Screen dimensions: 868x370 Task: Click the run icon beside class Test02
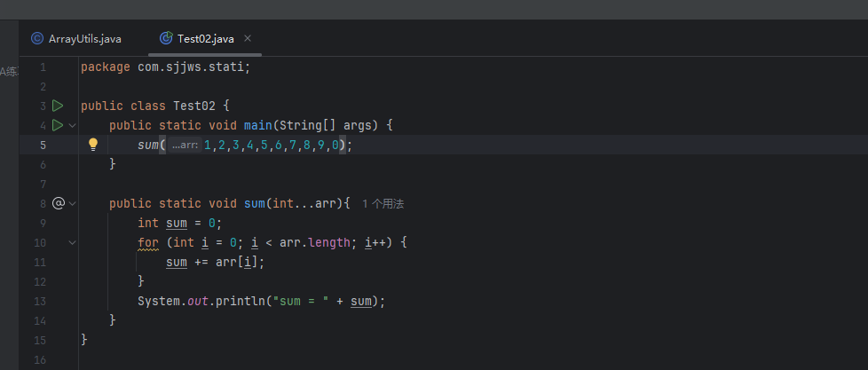tap(59, 106)
